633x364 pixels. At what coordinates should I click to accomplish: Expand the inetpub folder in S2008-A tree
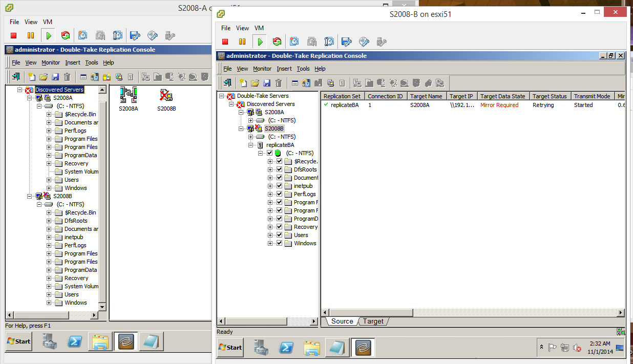(49, 237)
